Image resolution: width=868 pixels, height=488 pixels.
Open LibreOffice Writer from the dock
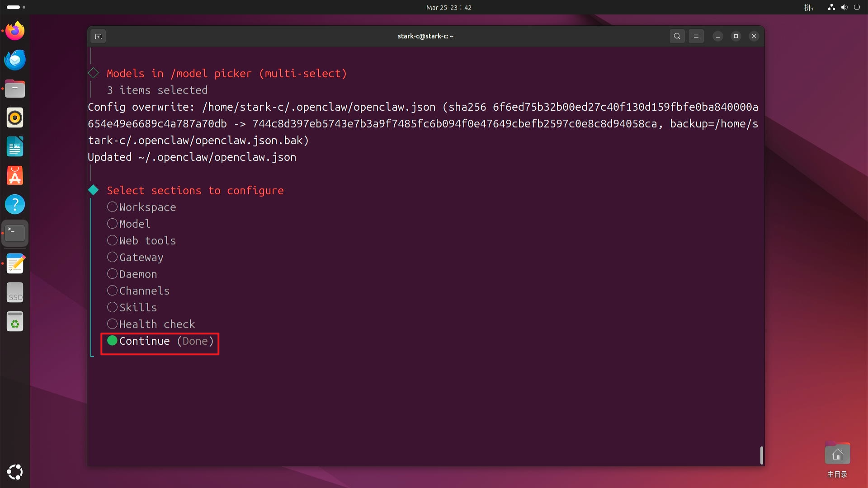15,147
